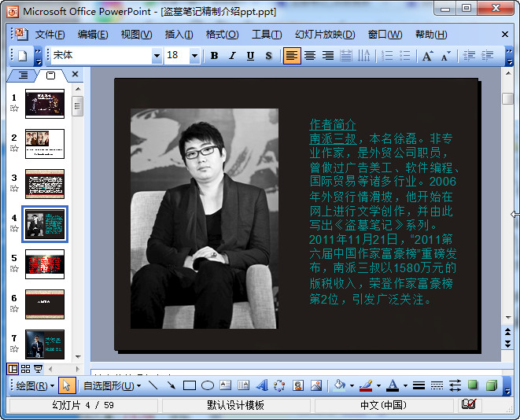Open the font name dropdown showing 宋体
The image size is (520, 420).
click(157, 56)
